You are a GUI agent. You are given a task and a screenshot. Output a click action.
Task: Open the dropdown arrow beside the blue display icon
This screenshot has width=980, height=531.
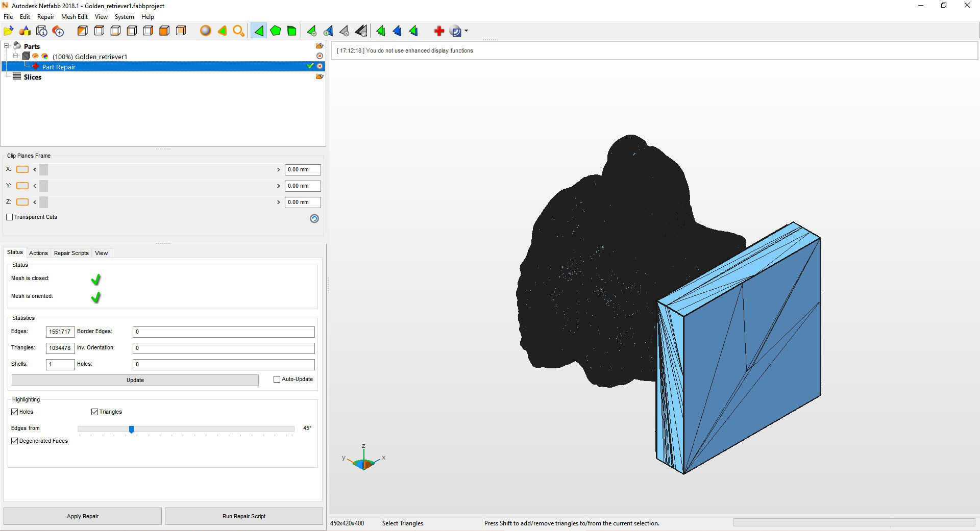tap(466, 31)
